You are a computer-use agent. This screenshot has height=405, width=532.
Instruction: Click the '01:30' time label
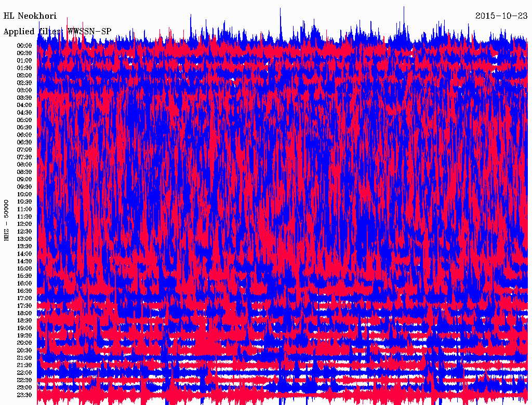click(x=24, y=68)
